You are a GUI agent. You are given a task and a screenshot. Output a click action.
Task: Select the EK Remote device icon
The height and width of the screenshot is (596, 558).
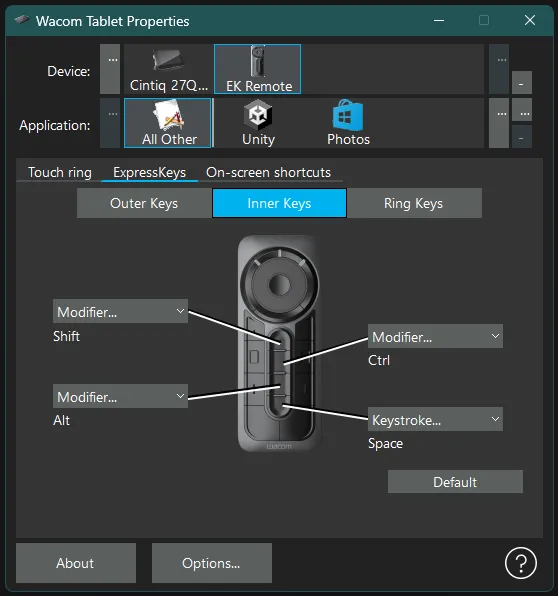[258, 69]
